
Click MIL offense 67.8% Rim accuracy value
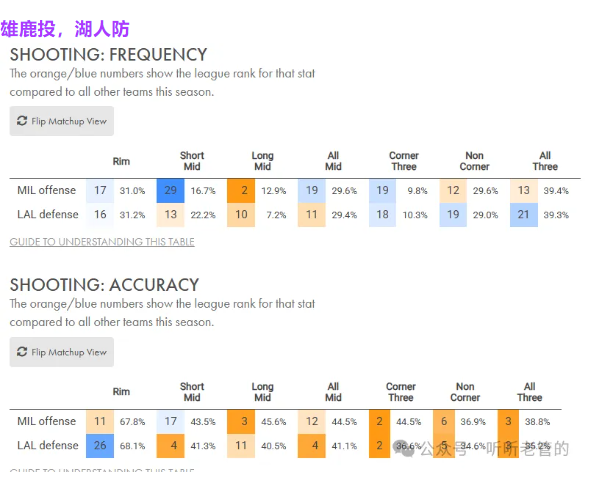(x=132, y=422)
